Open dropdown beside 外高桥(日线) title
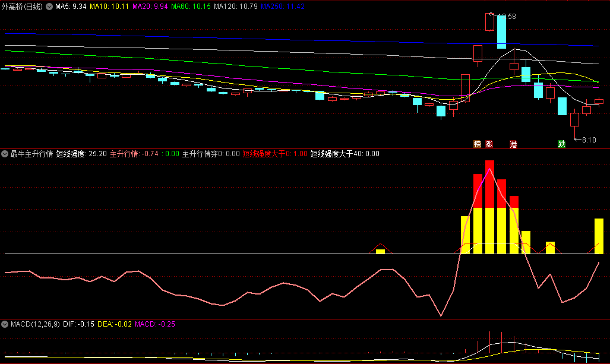The image size is (610, 364). 49,7
